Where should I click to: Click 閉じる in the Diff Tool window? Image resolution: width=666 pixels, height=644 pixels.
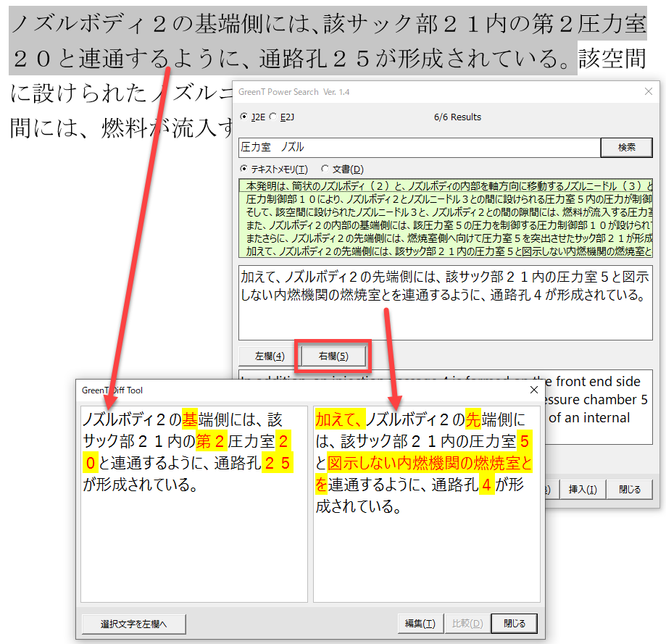coord(515,624)
